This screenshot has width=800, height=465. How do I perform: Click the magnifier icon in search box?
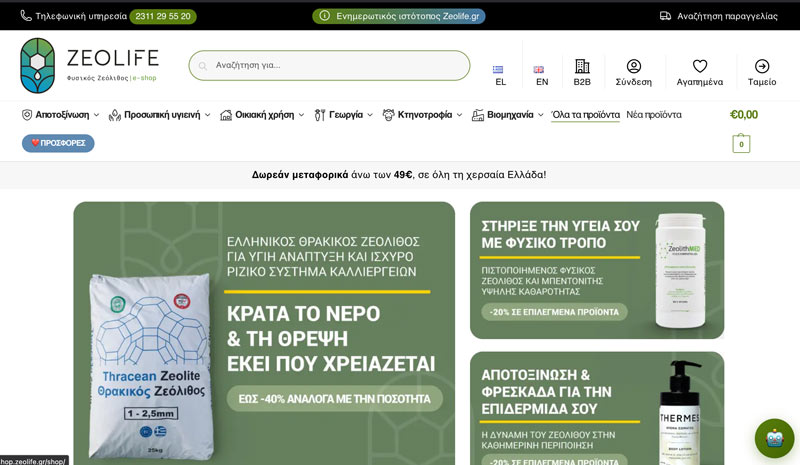(x=203, y=65)
